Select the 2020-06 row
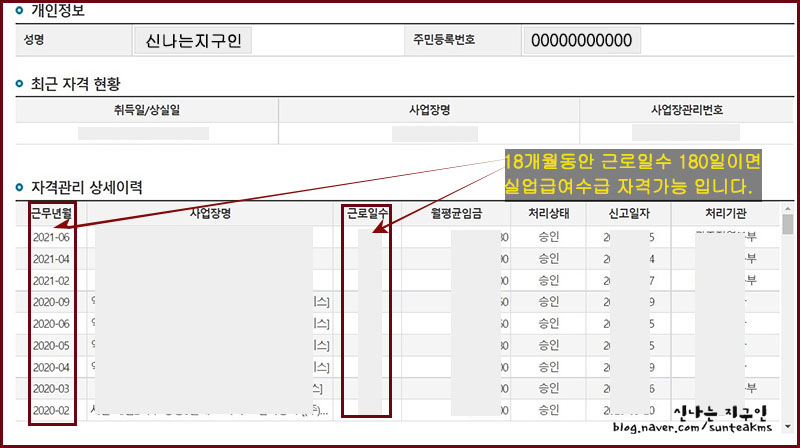 398,324
